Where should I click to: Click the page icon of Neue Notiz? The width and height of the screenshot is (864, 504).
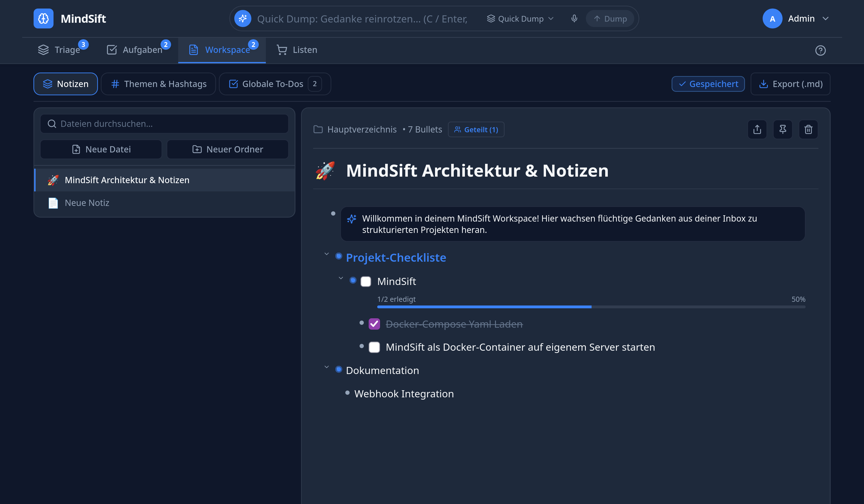click(53, 203)
